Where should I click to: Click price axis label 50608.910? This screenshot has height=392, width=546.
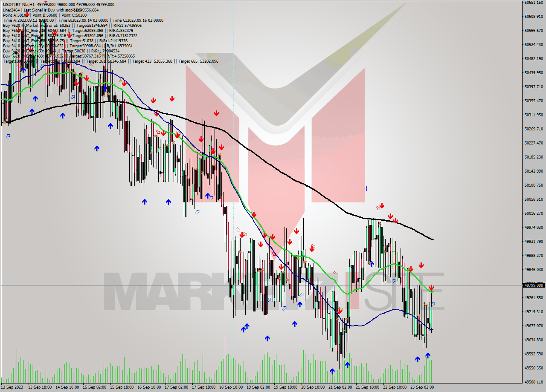coord(534,16)
